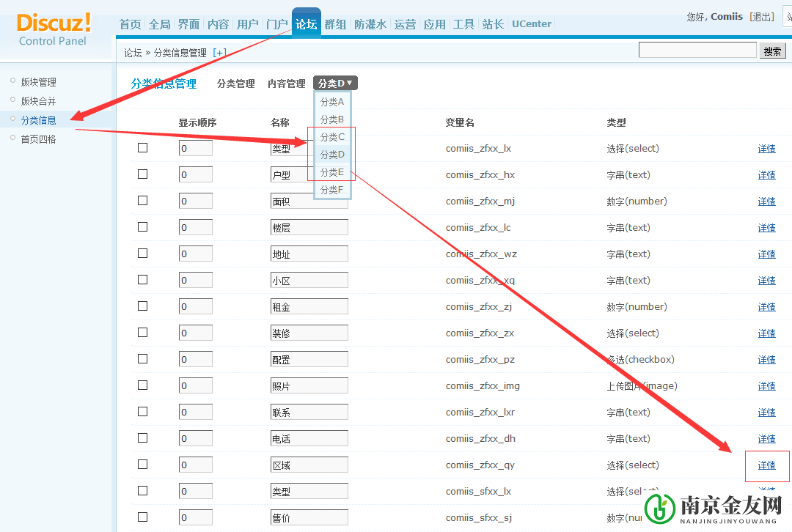This screenshot has height=532, width=792.
Task: Open the 论坛 menu item
Action: [x=306, y=23]
